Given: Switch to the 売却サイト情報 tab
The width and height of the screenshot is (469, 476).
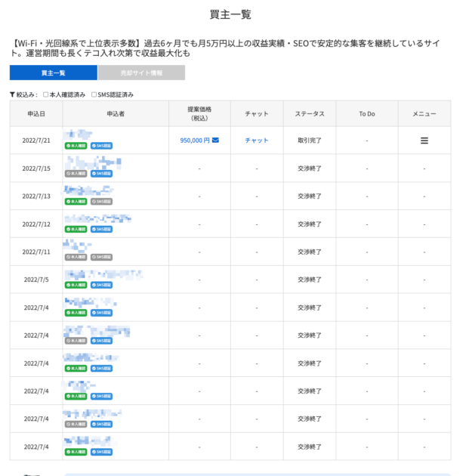Looking at the screenshot, I should 141,73.
